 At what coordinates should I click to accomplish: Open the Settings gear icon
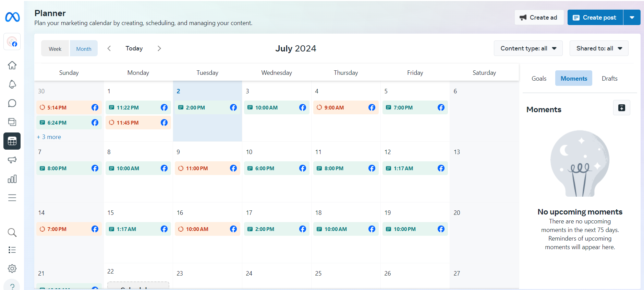coord(12,268)
